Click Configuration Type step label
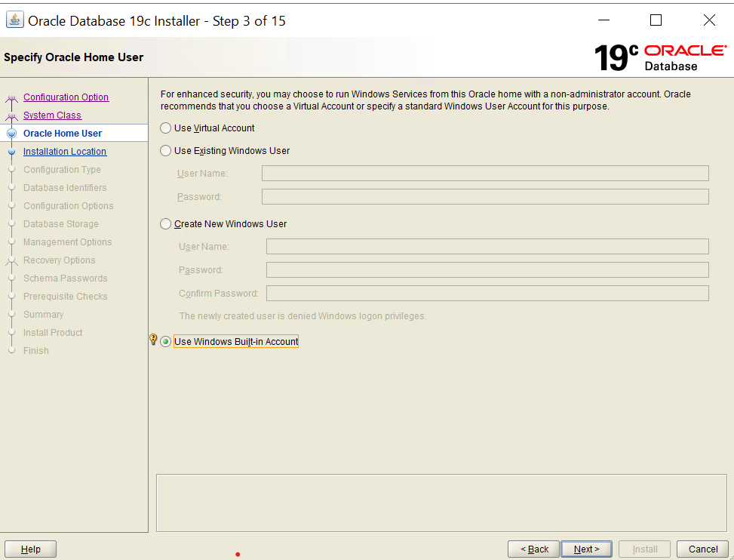 63,170
